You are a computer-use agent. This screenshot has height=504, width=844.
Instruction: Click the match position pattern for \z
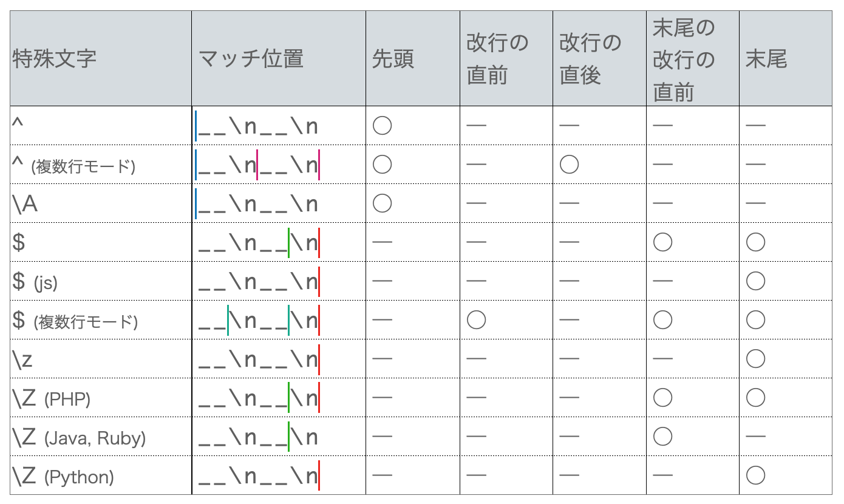point(259,360)
